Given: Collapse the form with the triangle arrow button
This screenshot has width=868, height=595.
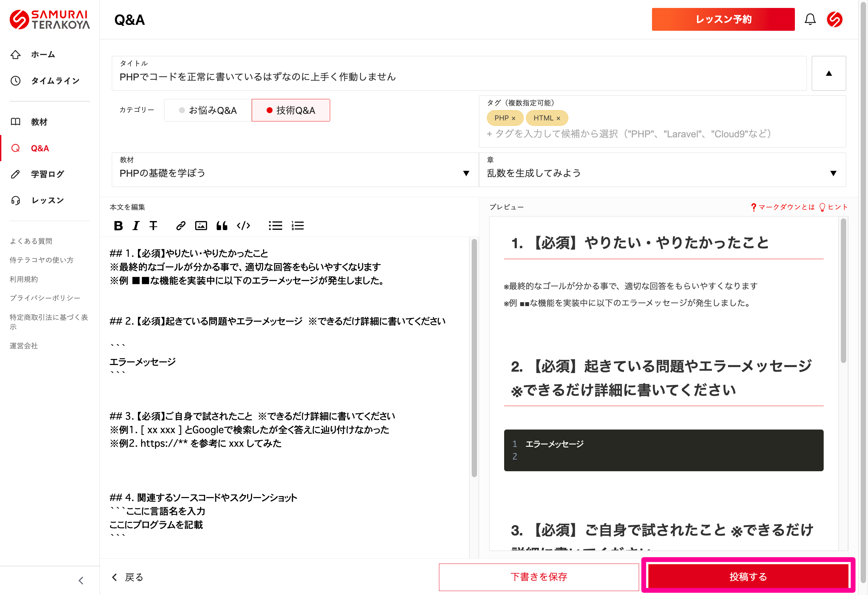Looking at the screenshot, I should 828,73.
